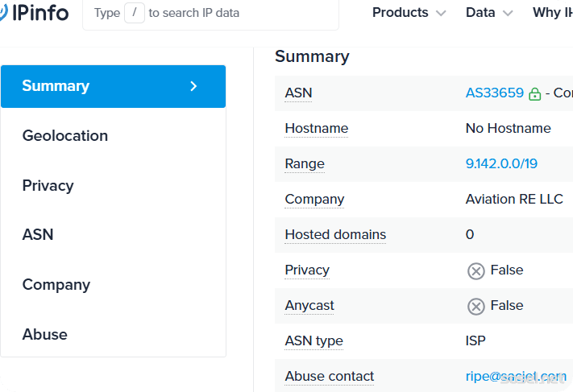This screenshot has width=573, height=392.
Task: Click the Privacy False cross icon
Action: (476, 271)
